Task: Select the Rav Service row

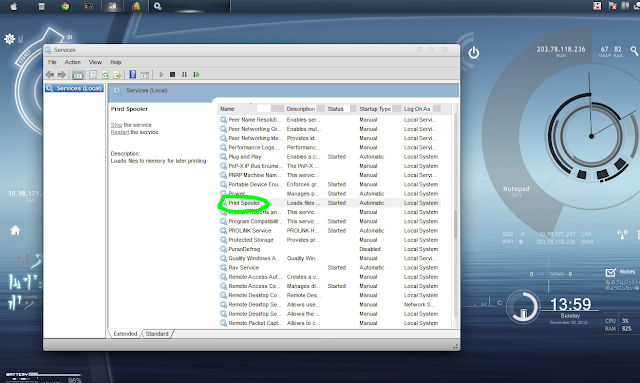Action: tap(329, 267)
